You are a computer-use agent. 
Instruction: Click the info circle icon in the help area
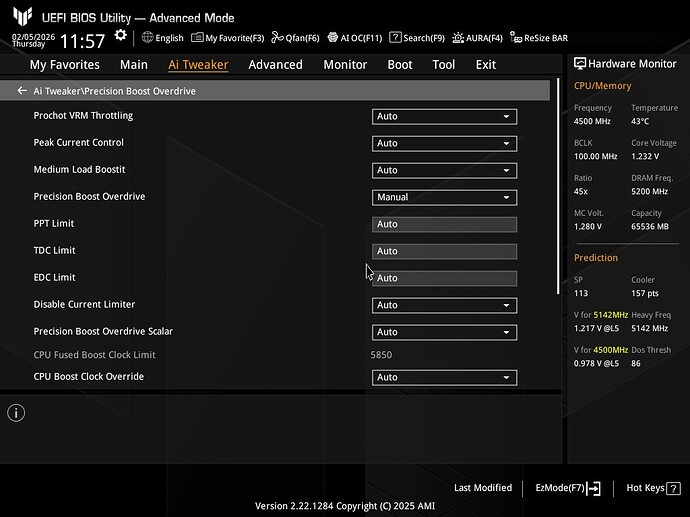coord(16,413)
